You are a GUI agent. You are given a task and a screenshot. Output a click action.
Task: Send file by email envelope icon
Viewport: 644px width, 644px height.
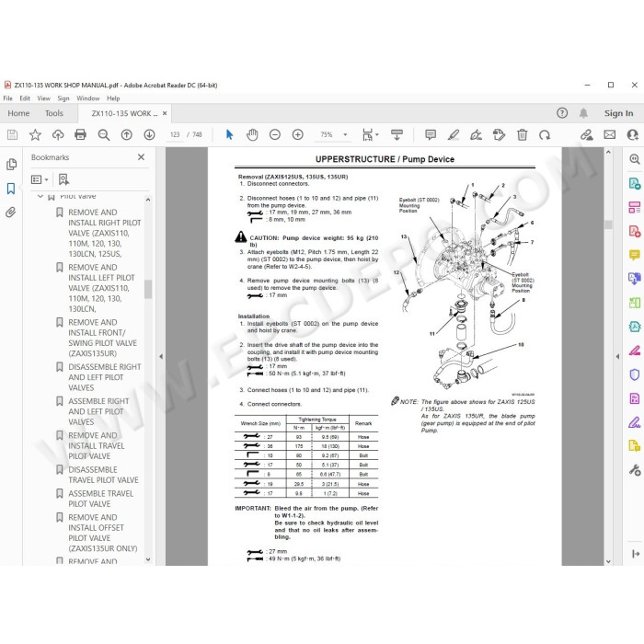click(x=609, y=134)
